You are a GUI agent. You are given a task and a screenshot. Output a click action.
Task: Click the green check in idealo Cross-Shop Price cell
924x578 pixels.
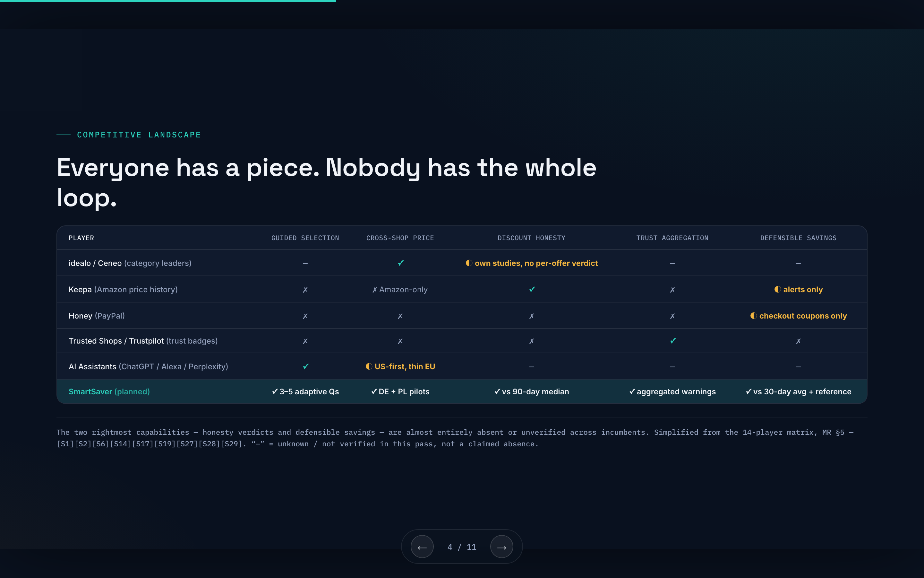coord(400,263)
